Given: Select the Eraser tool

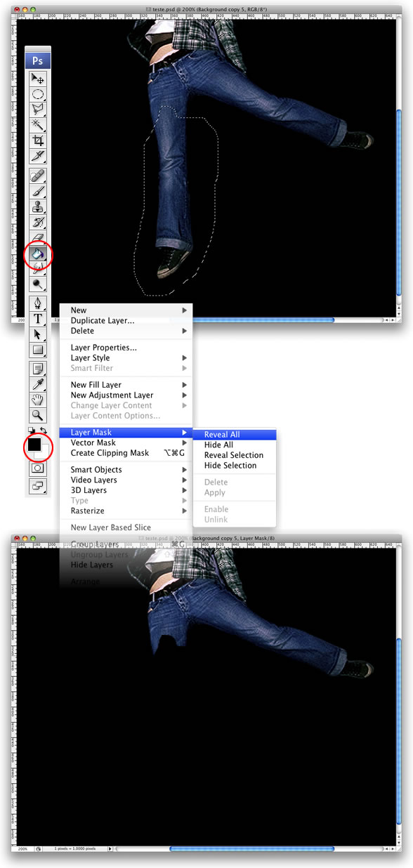Looking at the screenshot, I should coord(38,237).
